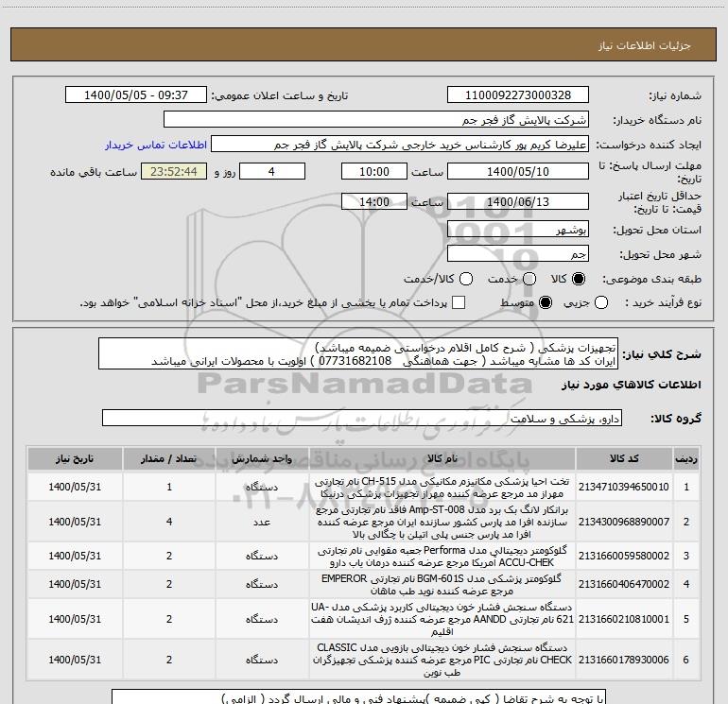Click the buyer name field شرکت پالایش گاز فجر جم
The height and width of the screenshot is (704, 728).
376,120
